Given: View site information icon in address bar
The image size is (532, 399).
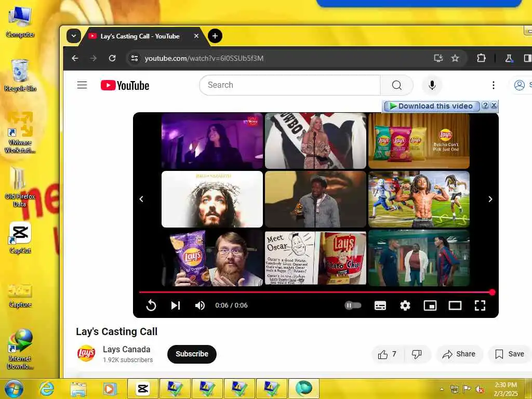Looking at the screenshot, I should (135, 58).
